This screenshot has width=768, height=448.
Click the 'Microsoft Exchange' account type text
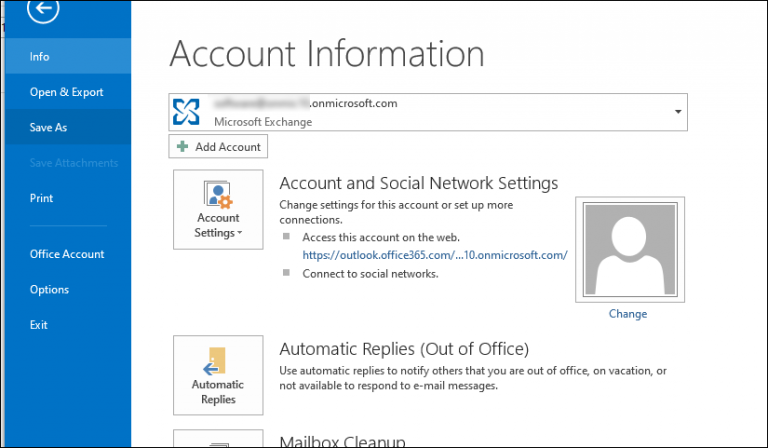[x=263, y=122]
